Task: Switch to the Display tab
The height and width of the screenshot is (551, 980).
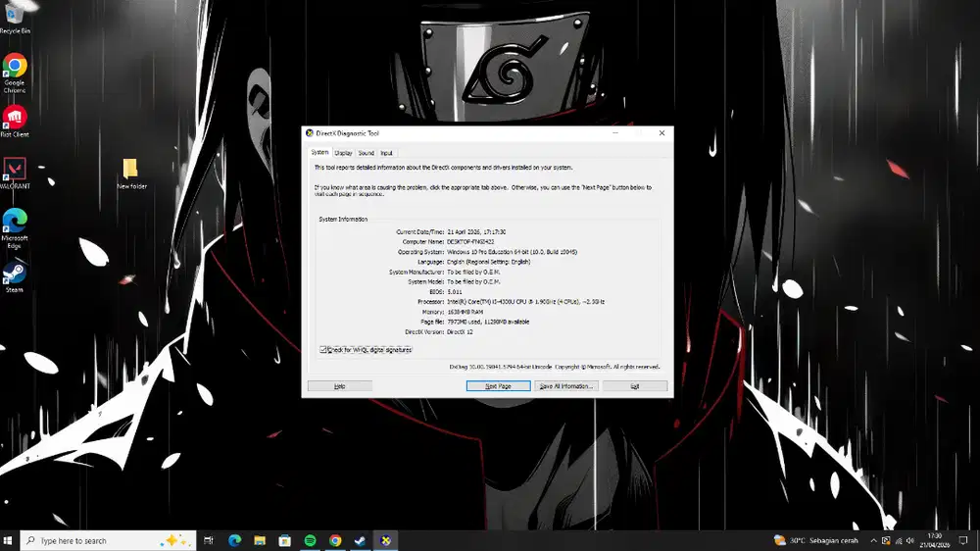Action: point(343,153)
